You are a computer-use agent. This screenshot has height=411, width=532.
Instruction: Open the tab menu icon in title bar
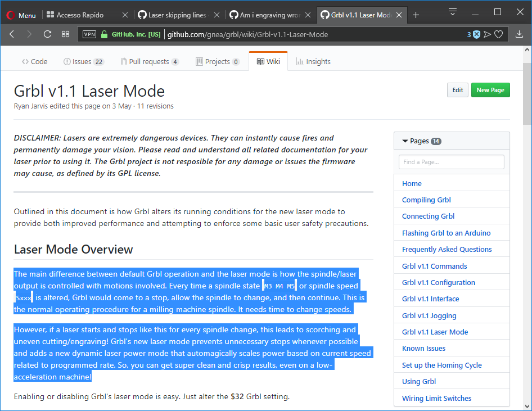(x=452, y=12)
